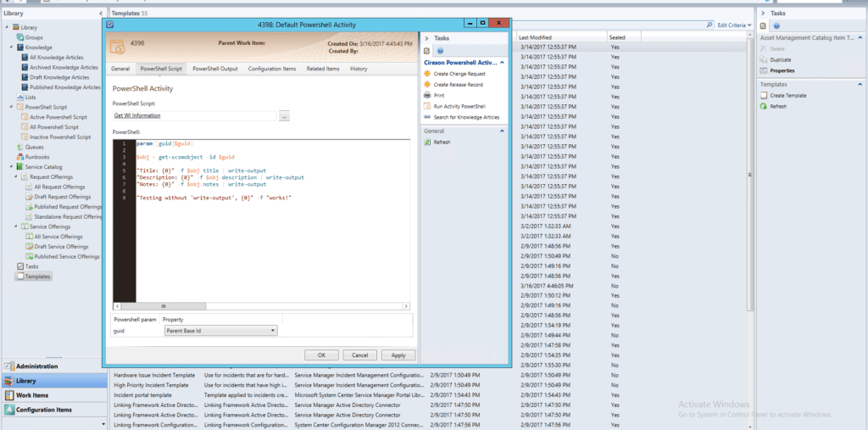
Task: Switch to the Library workspace
Action: 54,381
